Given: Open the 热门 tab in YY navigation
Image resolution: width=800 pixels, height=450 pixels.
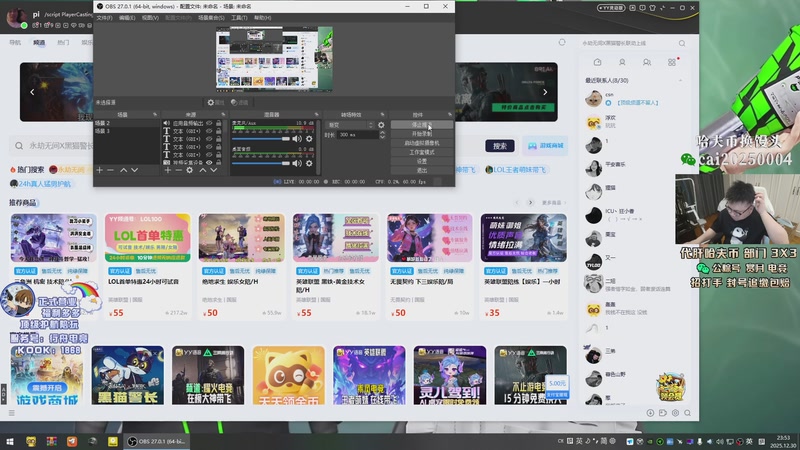Looking at the screenshot, I should pyautogui.click(x=63, y=42).
